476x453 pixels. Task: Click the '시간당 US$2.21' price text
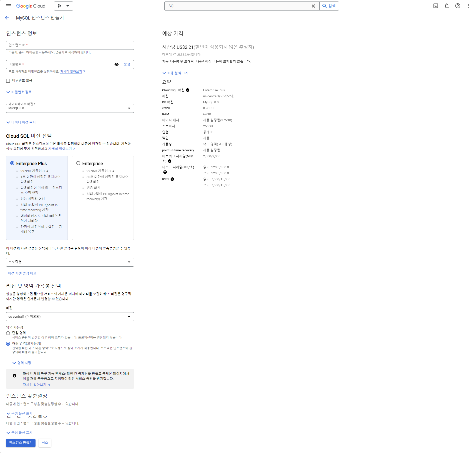(x=178, y=47)
